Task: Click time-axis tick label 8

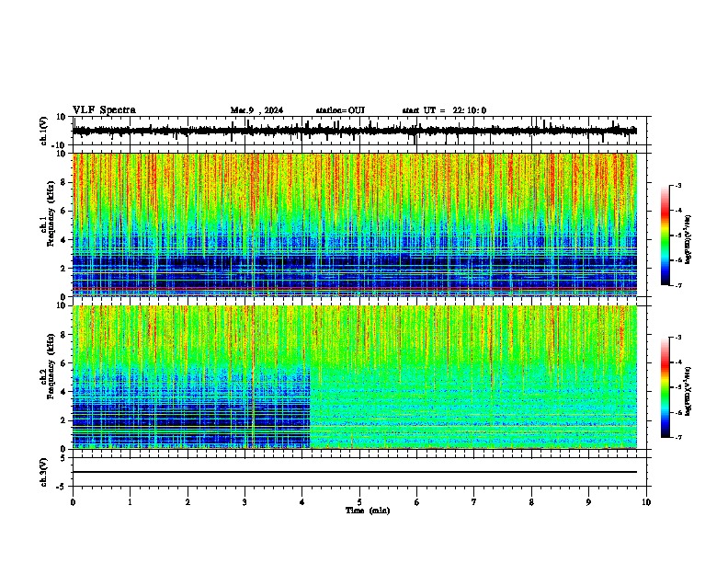Action: [531, 502]
